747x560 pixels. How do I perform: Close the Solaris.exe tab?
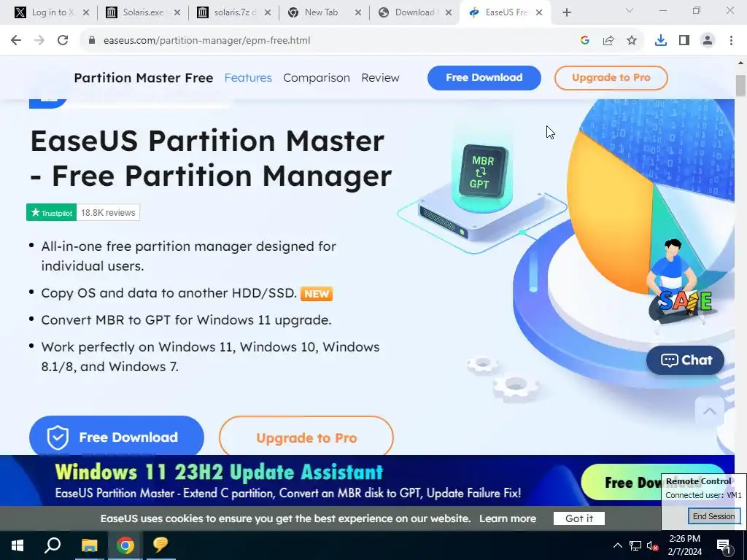click(177, 12)
